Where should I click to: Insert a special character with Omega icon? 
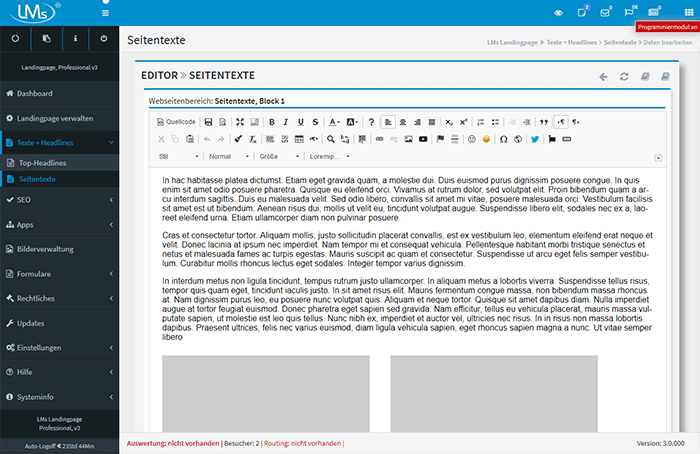click(x=504, y=139)
